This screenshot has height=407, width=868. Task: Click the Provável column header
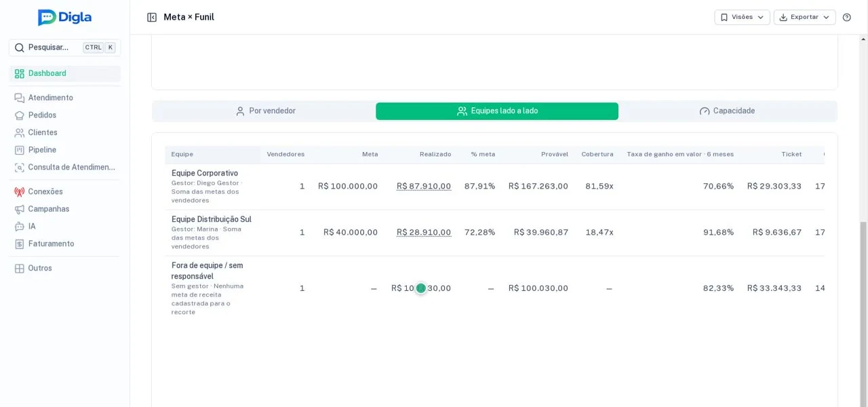click(555, 155)
